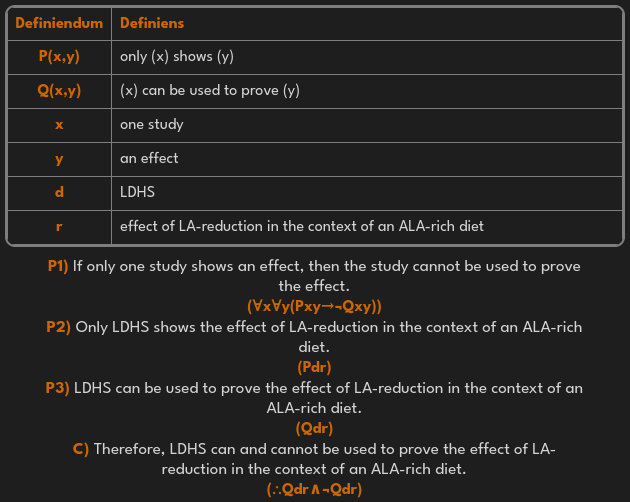The height and width of the screenshot is (502, 630).
Task: Click the LA-reduction effect definition cell
Action: coord(302,226)
